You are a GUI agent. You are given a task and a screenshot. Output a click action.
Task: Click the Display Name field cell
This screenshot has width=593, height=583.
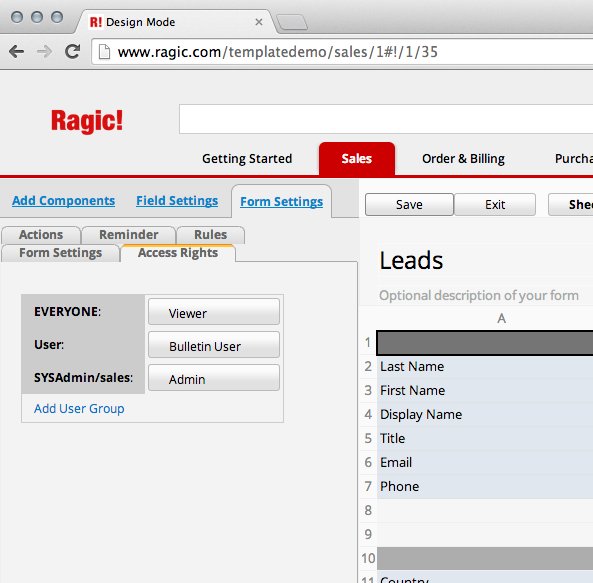pyautogui.click(x=485, y=415)
